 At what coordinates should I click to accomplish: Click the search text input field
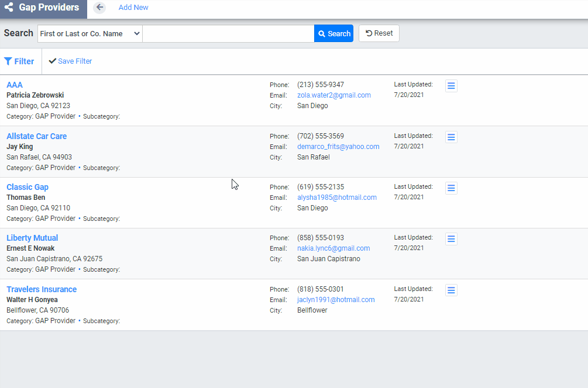[228, 34]
